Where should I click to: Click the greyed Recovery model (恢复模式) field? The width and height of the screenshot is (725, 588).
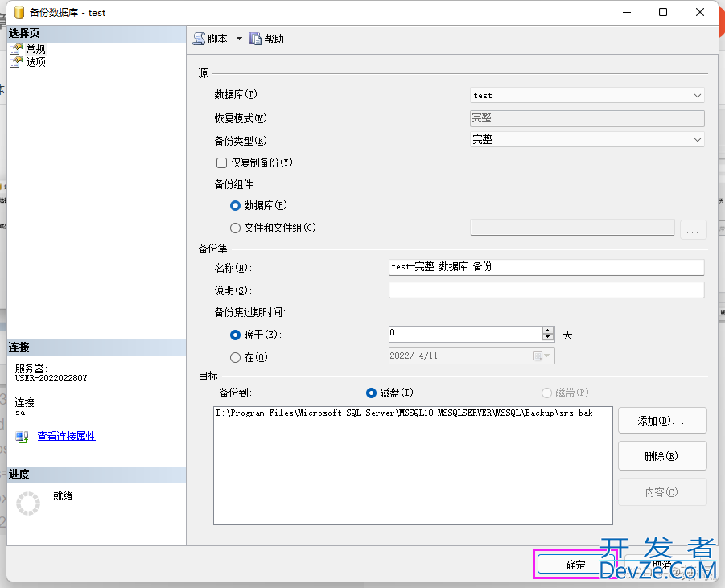[587, 118]
